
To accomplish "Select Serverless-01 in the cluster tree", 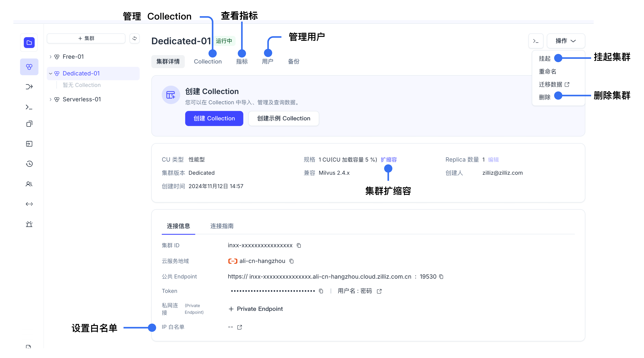I will (x=82, y=99).
